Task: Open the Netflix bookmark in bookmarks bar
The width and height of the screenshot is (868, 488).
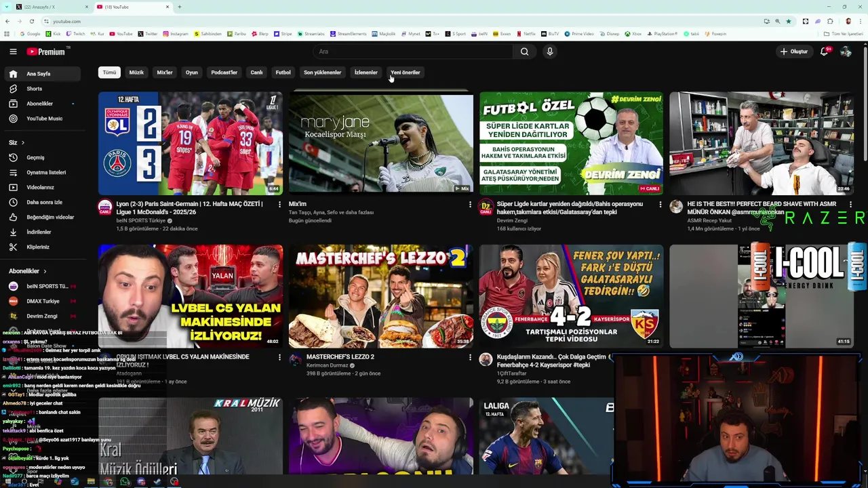Action: click(526, 33)
